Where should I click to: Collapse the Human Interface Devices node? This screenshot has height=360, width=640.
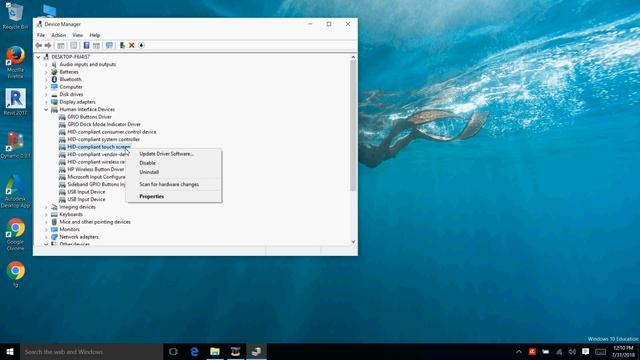click(x=46, y=109)
